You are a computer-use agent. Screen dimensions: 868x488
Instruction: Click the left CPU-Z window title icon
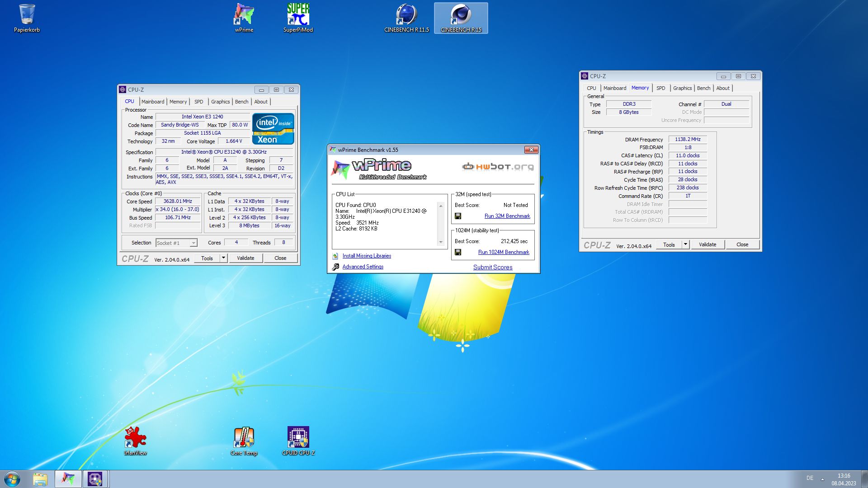pyautogui.click(x=123, y=90)
